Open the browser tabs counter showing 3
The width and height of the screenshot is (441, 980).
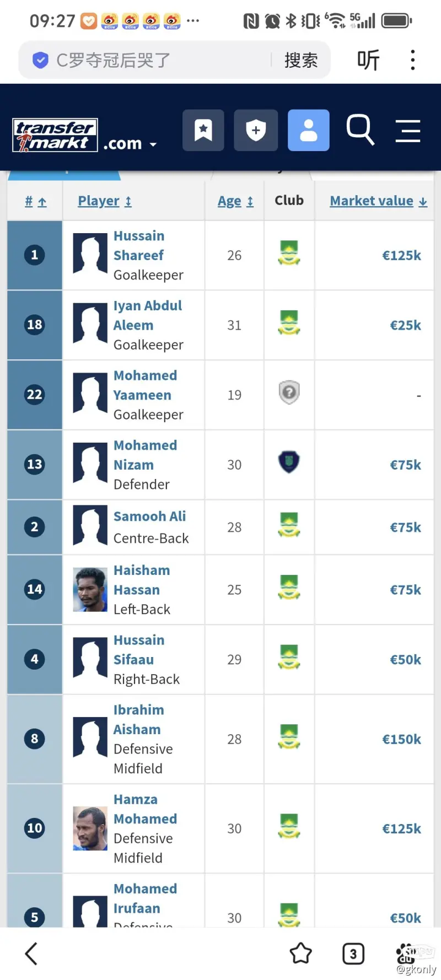(353, 953)
